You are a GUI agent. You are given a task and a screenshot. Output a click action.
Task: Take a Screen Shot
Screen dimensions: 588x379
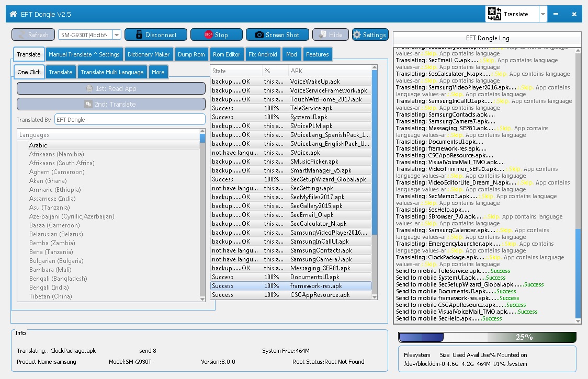click(x=277, y=35)
